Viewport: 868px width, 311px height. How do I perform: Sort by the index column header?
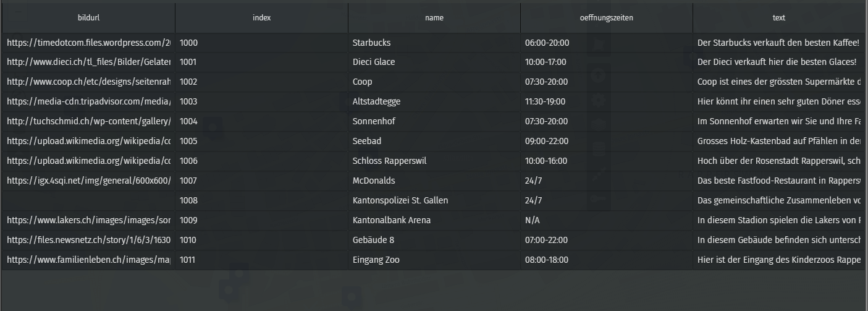point(261,18)
